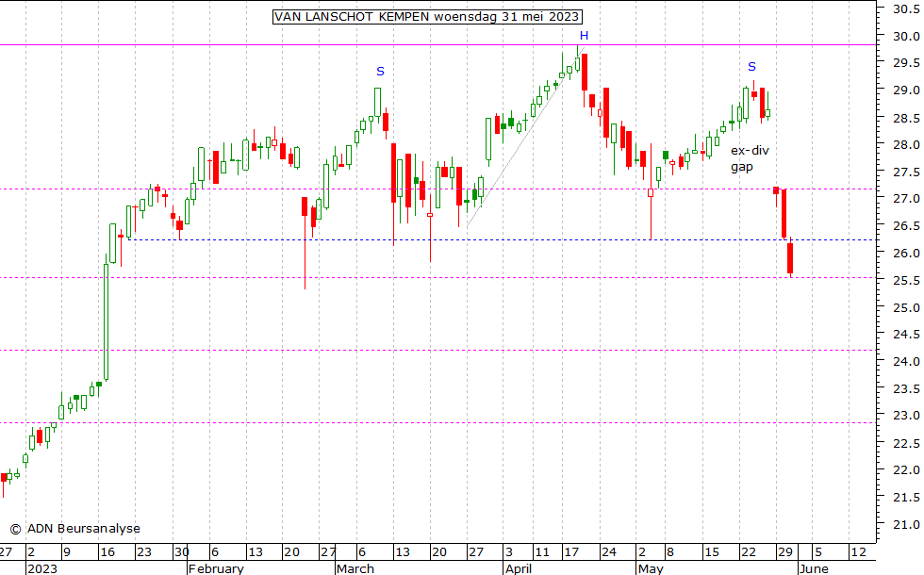The width and height of the screenshot is (924, 575).
Task: Select the June month label
Action: (814, 568)
